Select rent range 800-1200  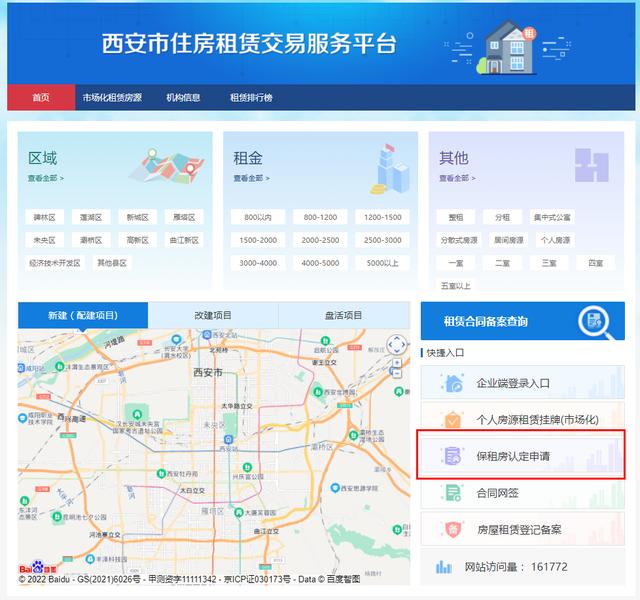tap(320, 217)
